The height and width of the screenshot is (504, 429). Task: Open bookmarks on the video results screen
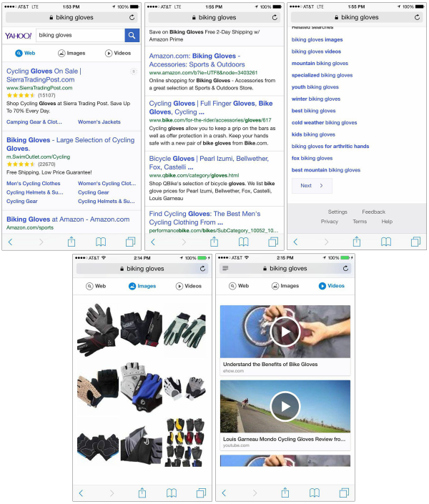(x=315, y=493)
